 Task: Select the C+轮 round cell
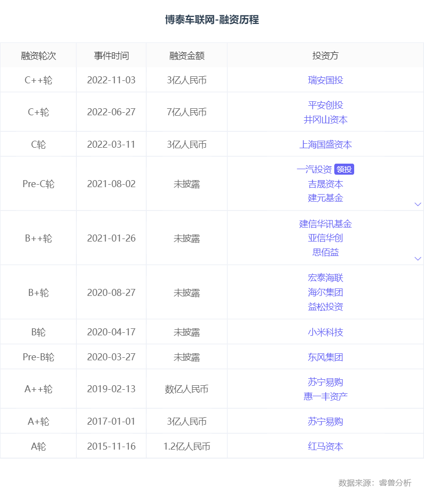click(x=38, y=112)
